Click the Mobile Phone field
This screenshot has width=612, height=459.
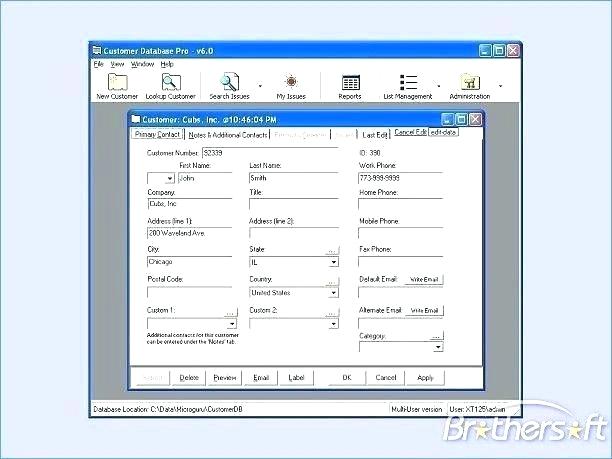coord(400,233)
